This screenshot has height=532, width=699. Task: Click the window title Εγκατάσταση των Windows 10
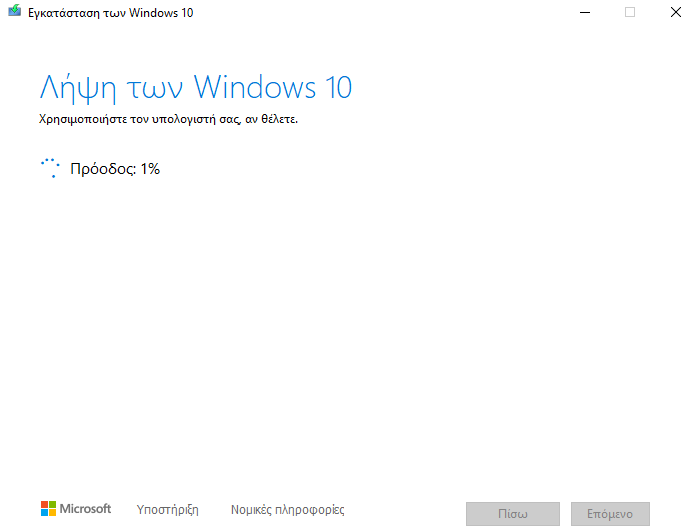point(111,13)
